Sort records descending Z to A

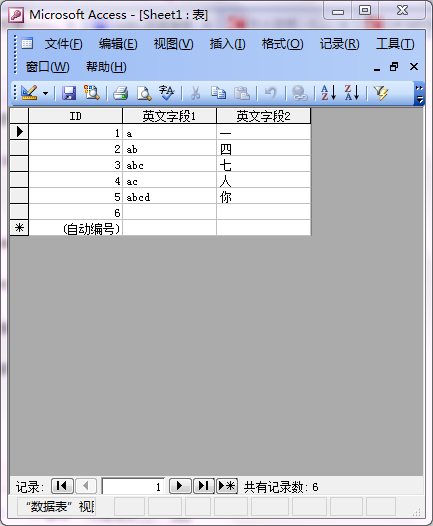tap(352, 93)
